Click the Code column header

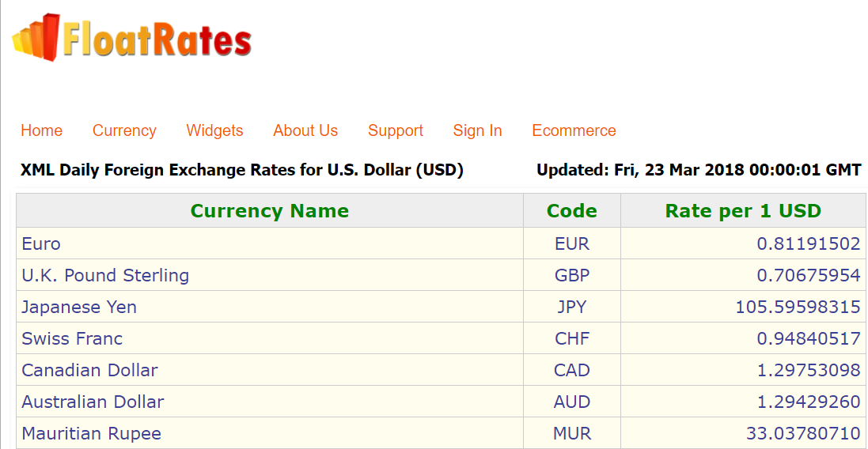click(571, 211)
